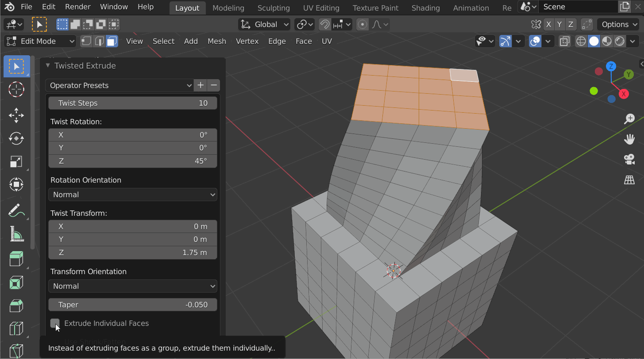Open the Vertex menu
This screenshot has width=644, height=359.
(x=247, y=41)
